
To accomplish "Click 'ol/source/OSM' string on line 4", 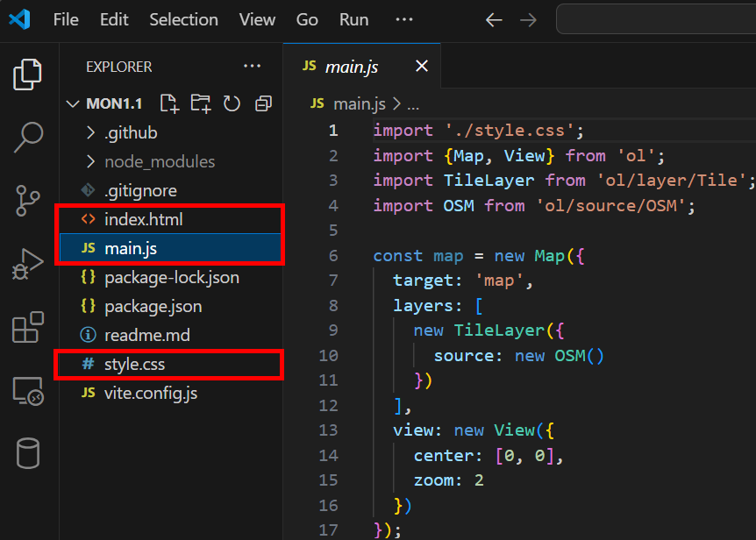I will pyautogui.click(x=610, y=206).
